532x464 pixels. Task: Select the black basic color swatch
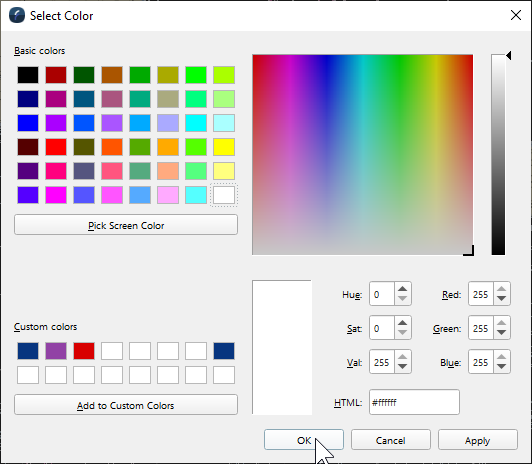(28, 75)
